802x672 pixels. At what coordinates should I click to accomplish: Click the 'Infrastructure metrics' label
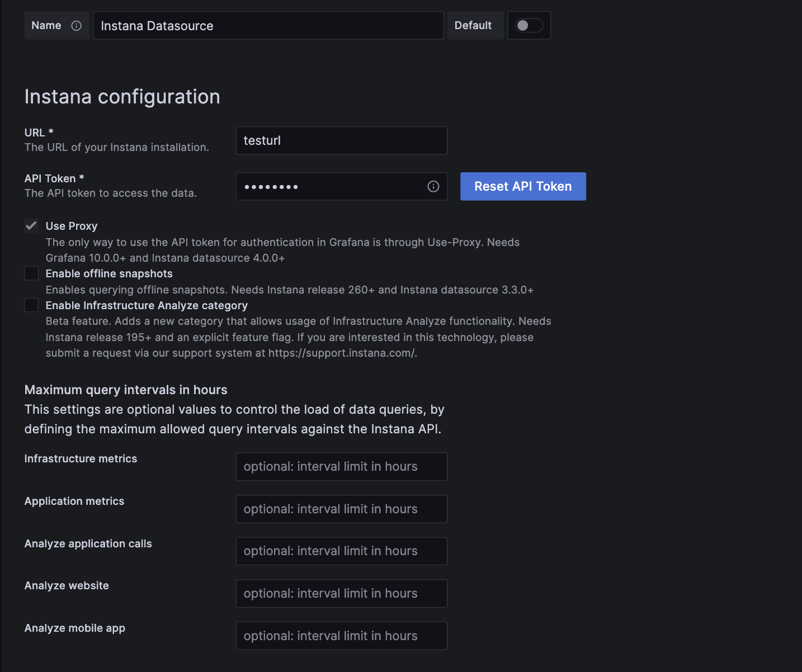pyautogui.click(x=81, y=458)
